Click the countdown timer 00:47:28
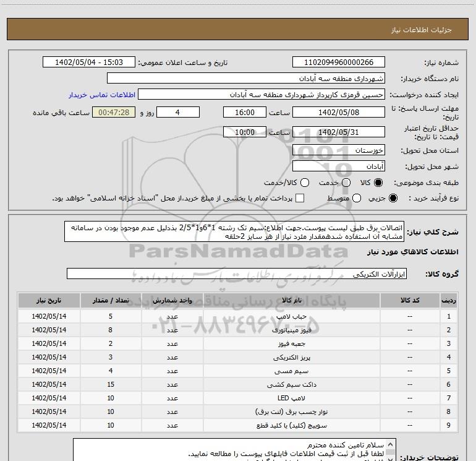Screen dimensions: 476x461 (114, 112)
